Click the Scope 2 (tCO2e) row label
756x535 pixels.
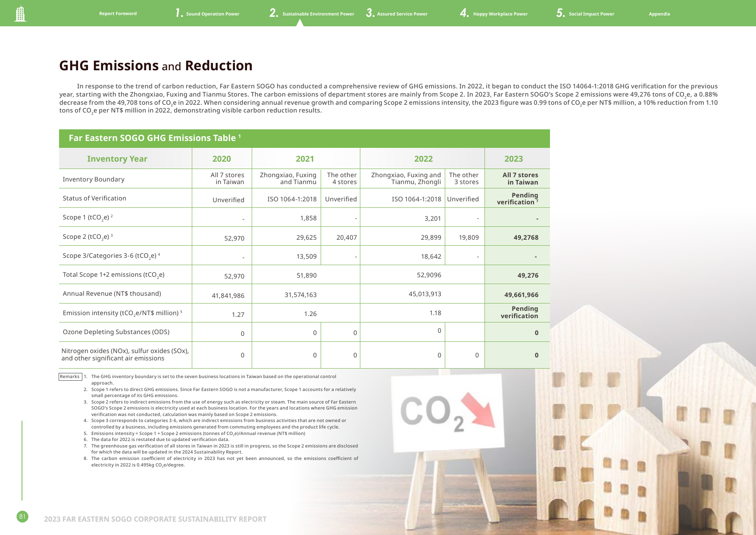click(87, 237)
